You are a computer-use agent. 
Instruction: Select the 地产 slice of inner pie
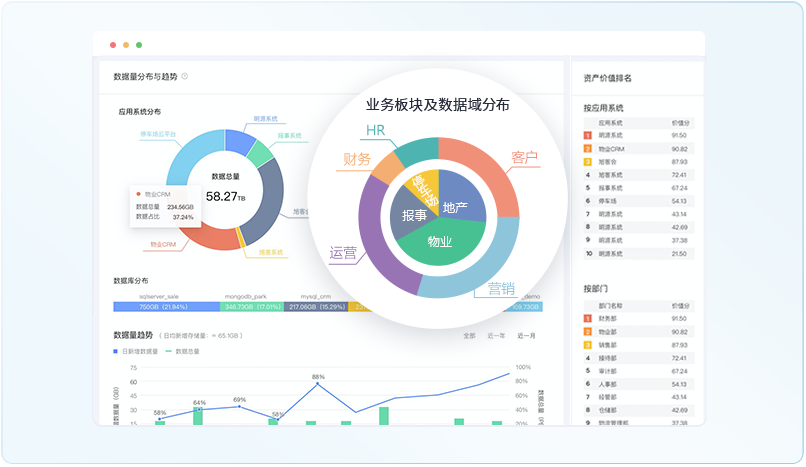pos(460,198)
